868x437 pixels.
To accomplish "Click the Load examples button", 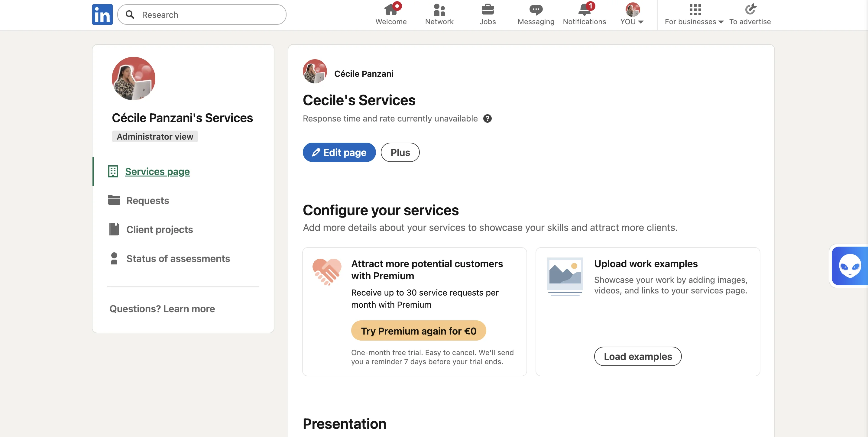I will click(637, 356).
